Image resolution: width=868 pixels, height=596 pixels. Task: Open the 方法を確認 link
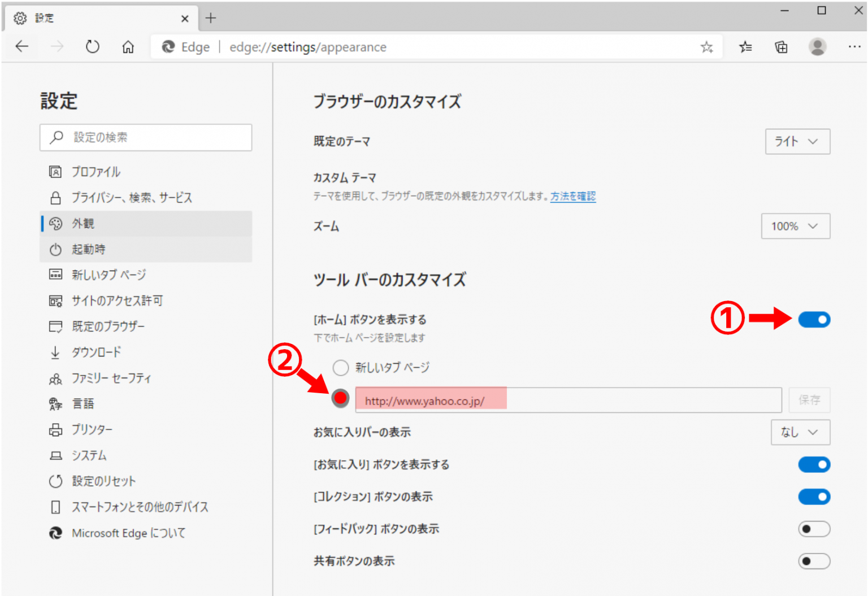coord(572,197)
